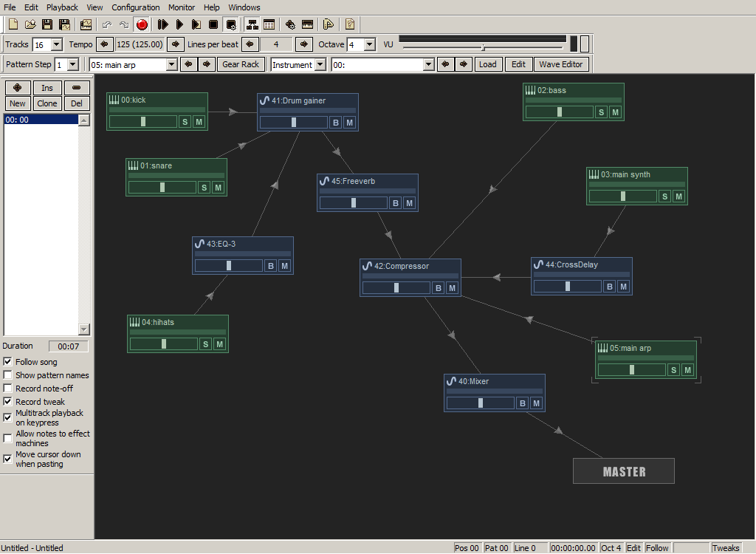Enable Show pattern names checkbox

tap(7, 375)
